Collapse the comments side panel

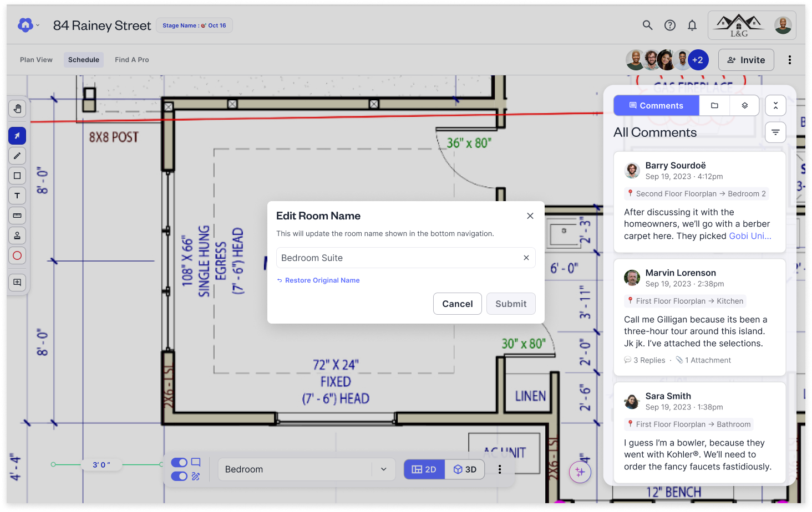point(775,105)
